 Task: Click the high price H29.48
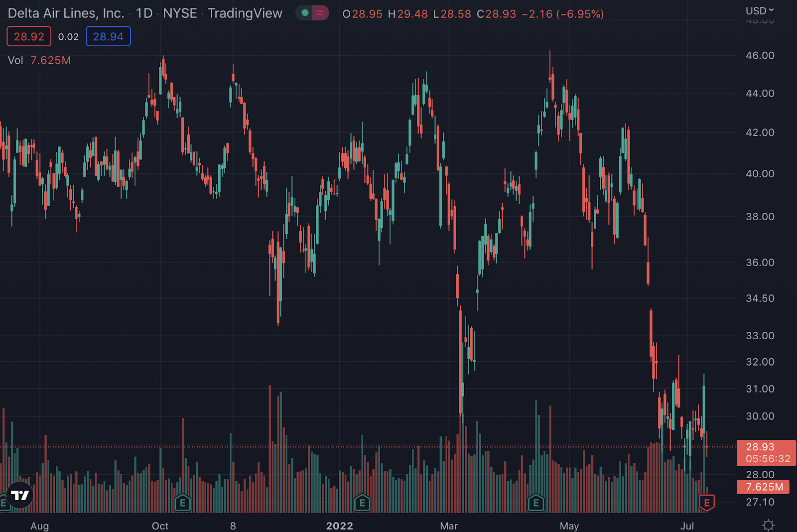pos(407,14)
